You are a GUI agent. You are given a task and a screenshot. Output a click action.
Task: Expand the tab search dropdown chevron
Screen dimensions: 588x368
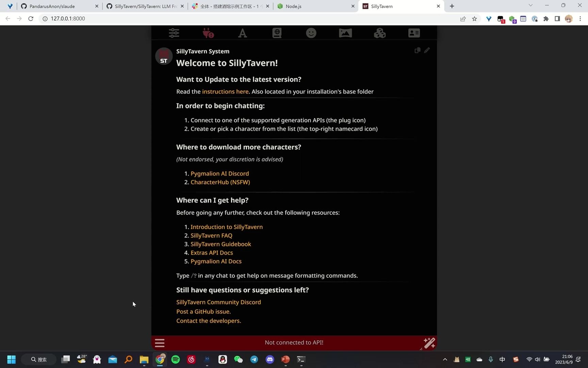[530, 5]
